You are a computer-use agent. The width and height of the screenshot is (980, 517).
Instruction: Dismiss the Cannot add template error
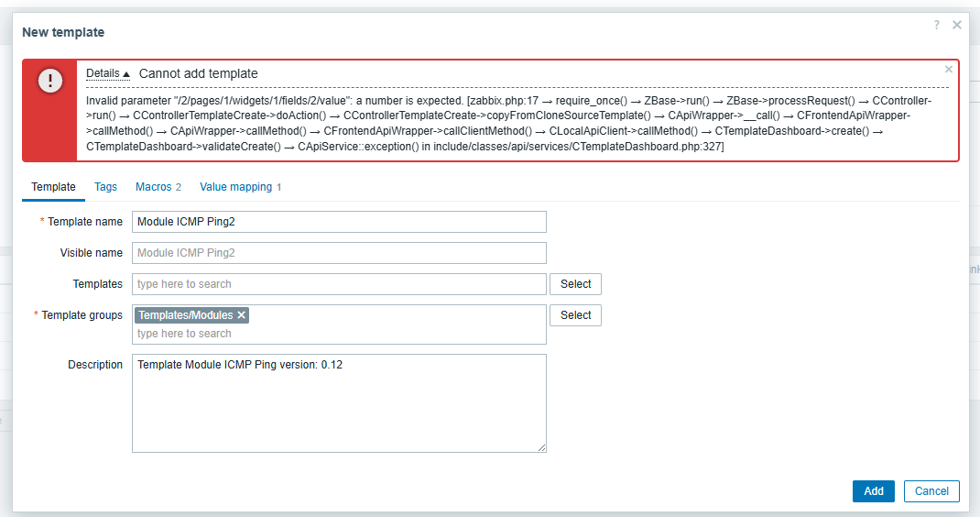949,70
